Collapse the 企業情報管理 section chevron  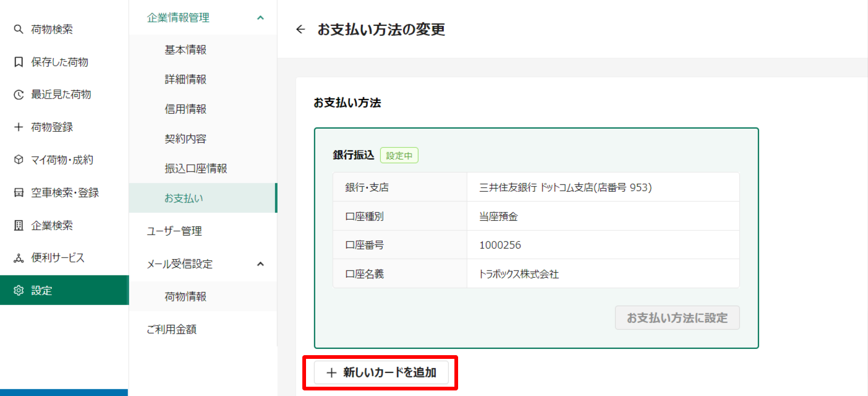(x=260, y=18)
